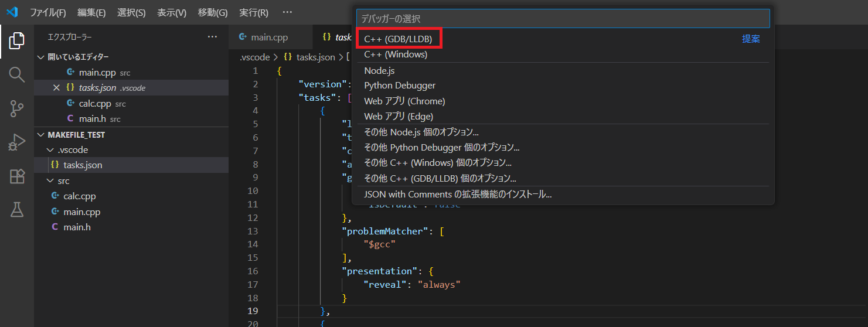This screenshot has width=868, height=327.
Task: Open the 移動(G) menu
Action: (213, 12)
